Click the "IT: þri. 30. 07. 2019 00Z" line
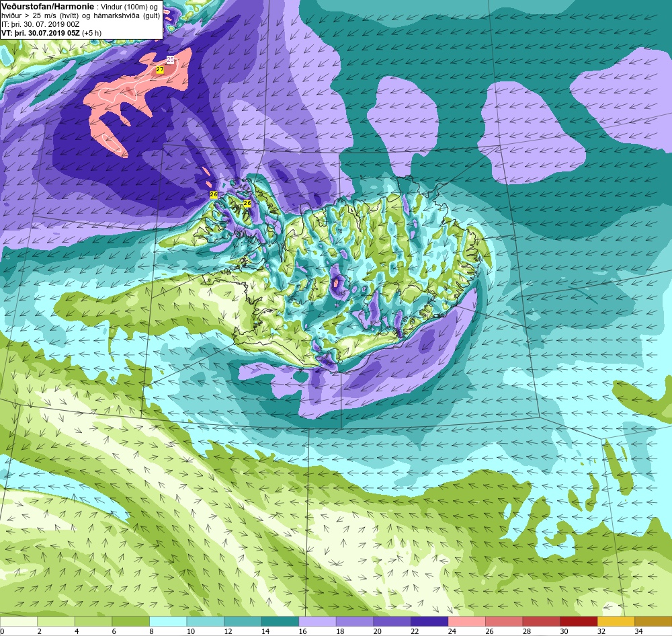The width and height of the screenshot is (672, 636). click(40, 24)
